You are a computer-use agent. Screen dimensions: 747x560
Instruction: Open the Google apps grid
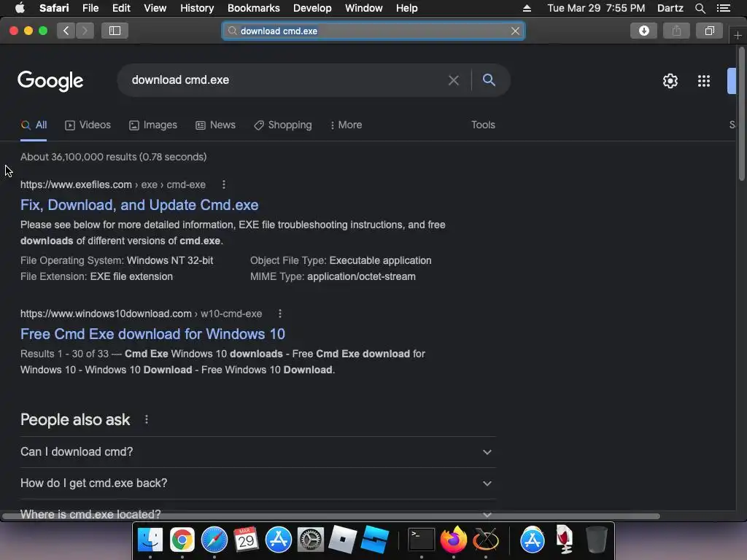(704, 81)
